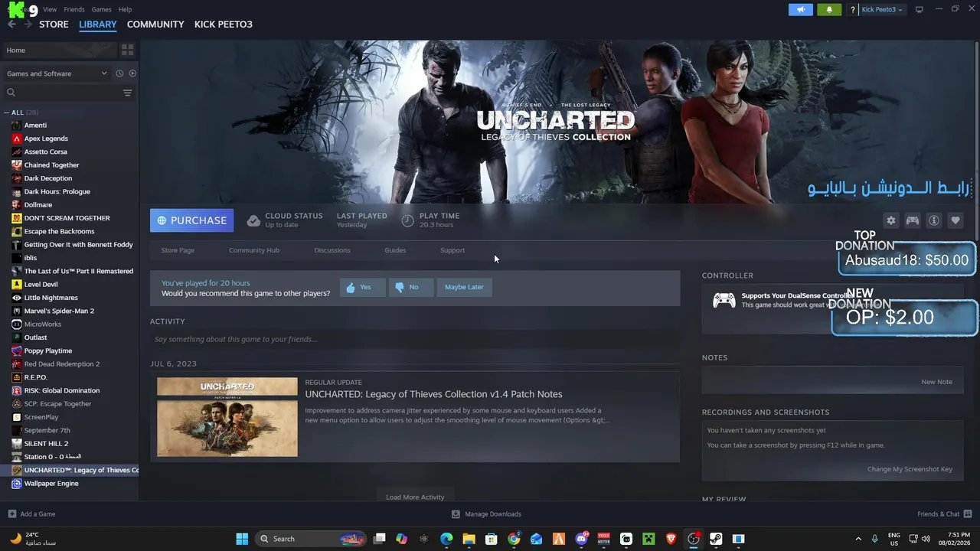Open File Explorer from the taskbar
Screen dimensions: 980x551
click(469, 539)
